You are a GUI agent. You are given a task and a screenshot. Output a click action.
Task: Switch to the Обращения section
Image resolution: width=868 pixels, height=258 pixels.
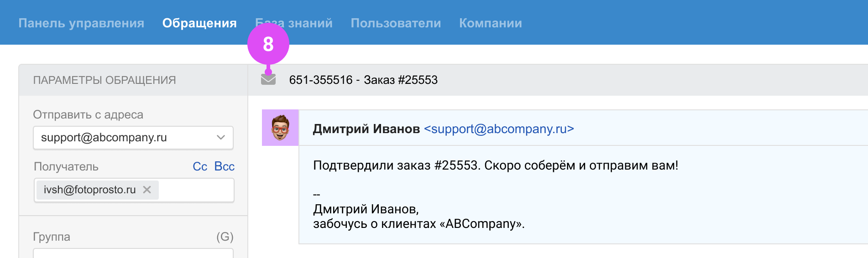click(x=199, y=23)
